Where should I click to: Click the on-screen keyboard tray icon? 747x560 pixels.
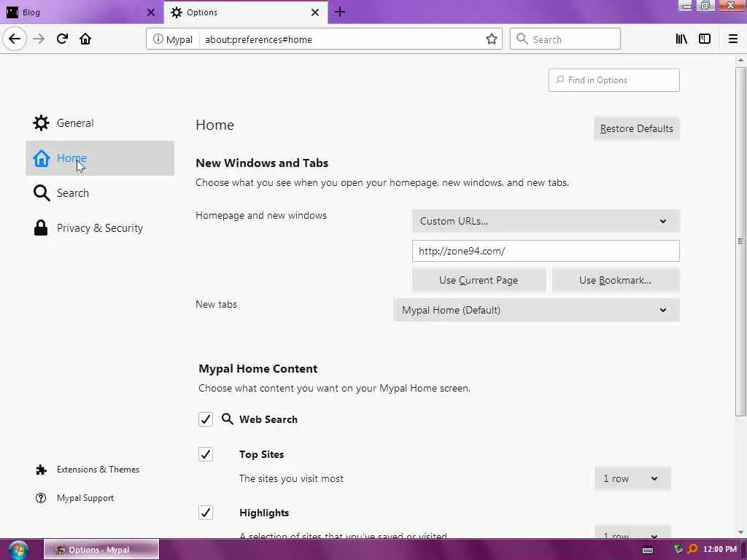648,550
